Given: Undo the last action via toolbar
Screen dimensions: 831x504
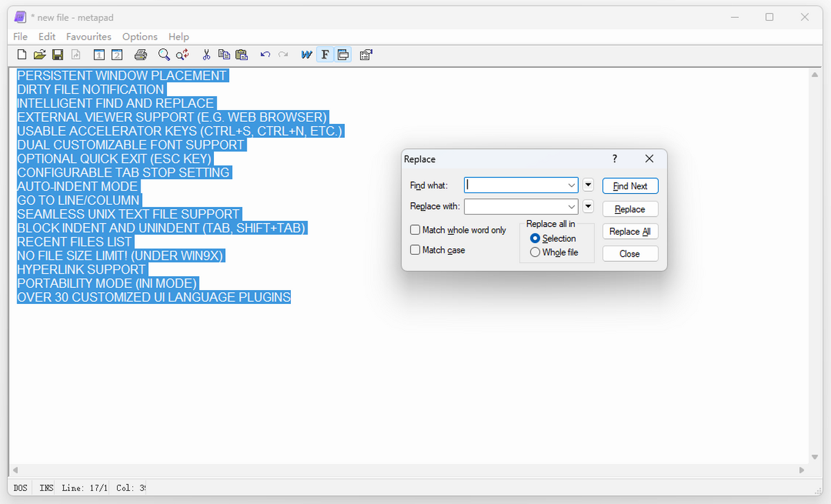Looking at the screenshot, I should pyautogui.click(x=265, y=55).
